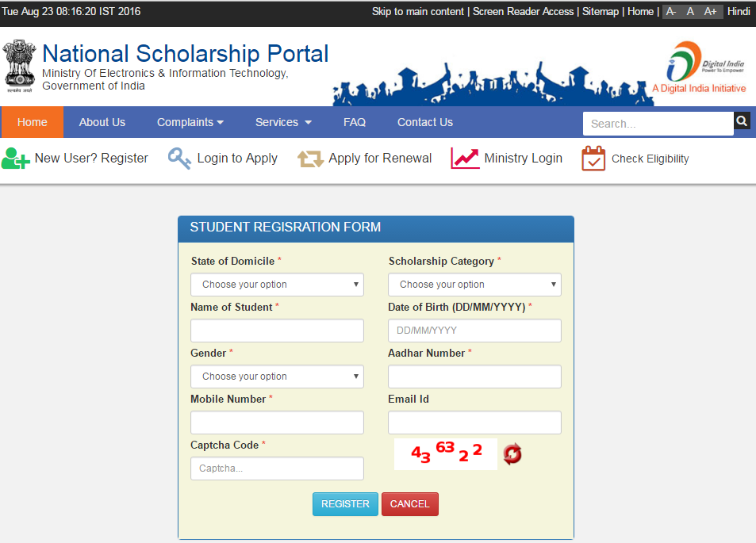Click A Digital India Initiative text
Image resolution: width=756 pixels, height=543 pixels.
[x=699, y=89]
